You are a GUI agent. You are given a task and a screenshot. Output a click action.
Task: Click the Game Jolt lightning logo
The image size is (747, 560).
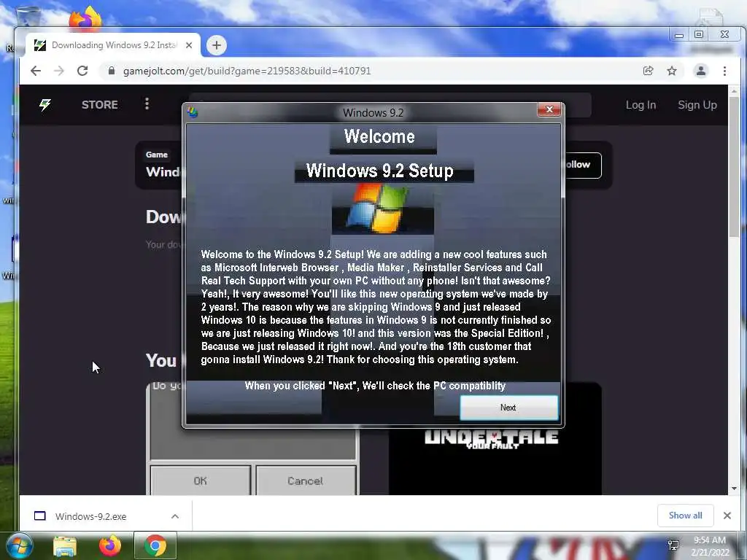tap(45, 105)
